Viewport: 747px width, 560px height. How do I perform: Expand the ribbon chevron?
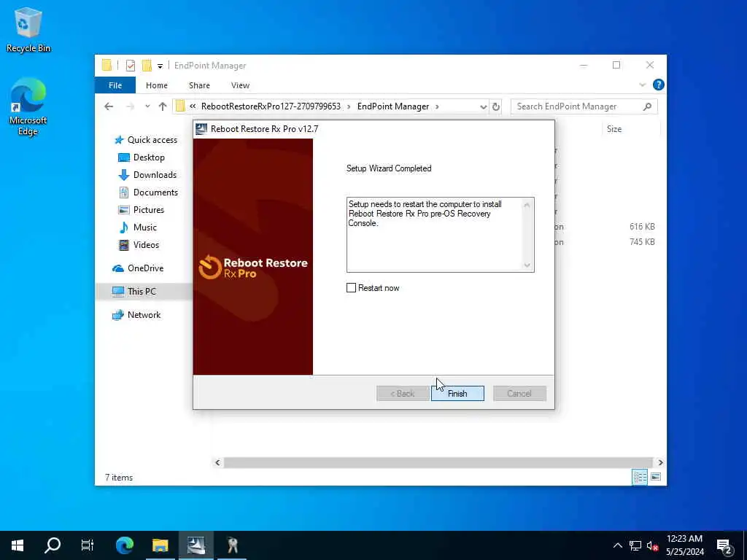point(642,85)
